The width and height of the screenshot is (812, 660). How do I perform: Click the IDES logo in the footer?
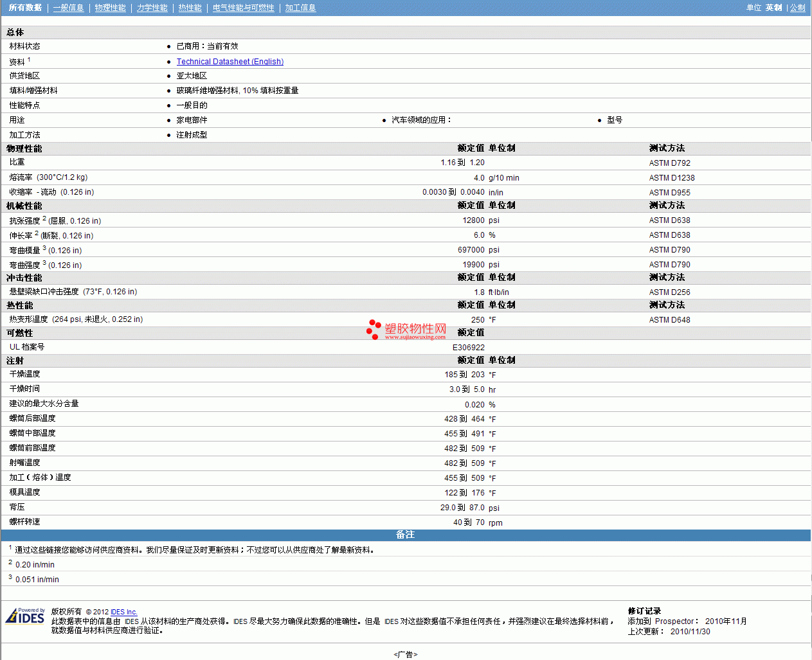[x=25, y=616]
